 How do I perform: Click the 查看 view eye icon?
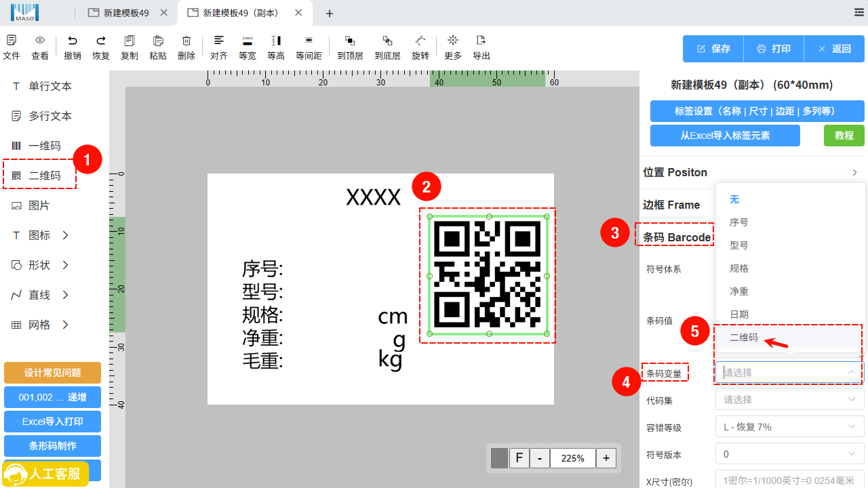coord(40,41)
